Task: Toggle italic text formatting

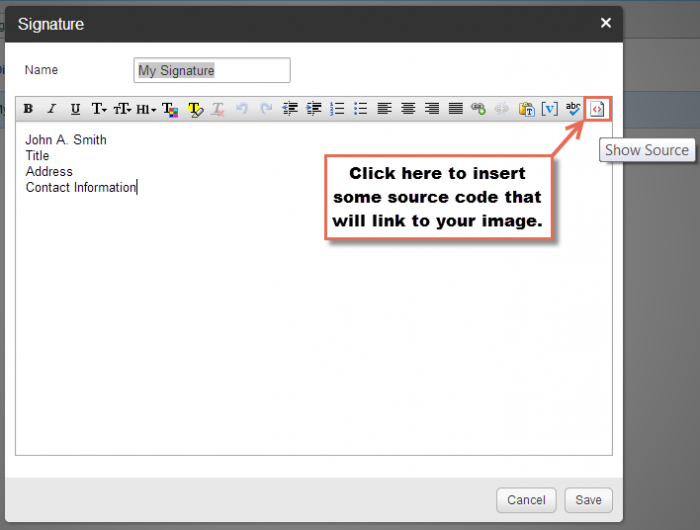Action: [x=51, y=109]
